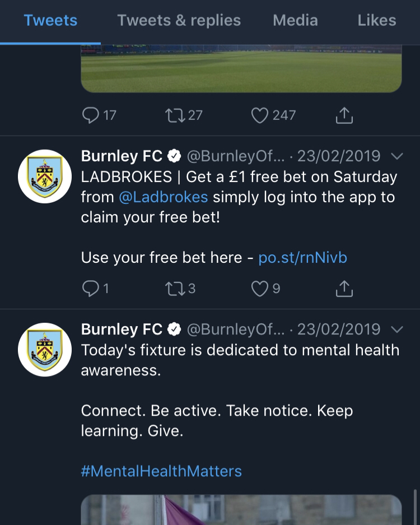Screen dimensions: 420x525
Task: Expand options for the mental health tweet
Action: (396, 329)
